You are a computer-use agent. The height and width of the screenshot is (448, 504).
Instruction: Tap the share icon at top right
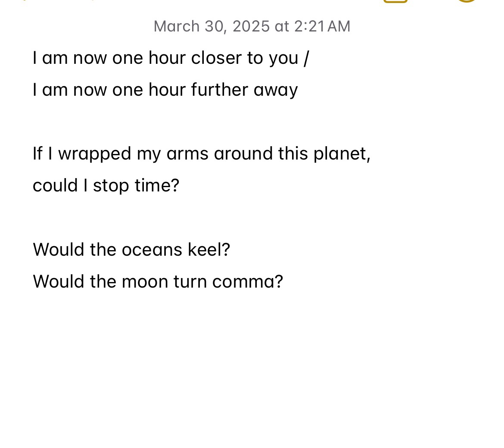click(395, 1)
